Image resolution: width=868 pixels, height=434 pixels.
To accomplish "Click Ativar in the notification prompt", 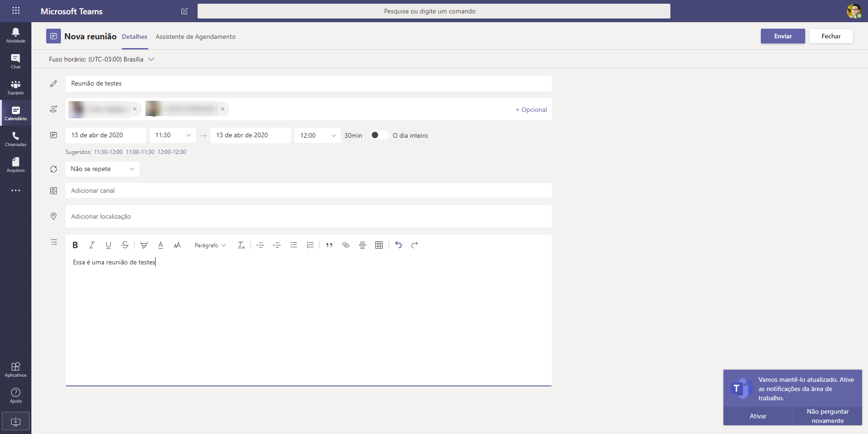I will 758,416.
